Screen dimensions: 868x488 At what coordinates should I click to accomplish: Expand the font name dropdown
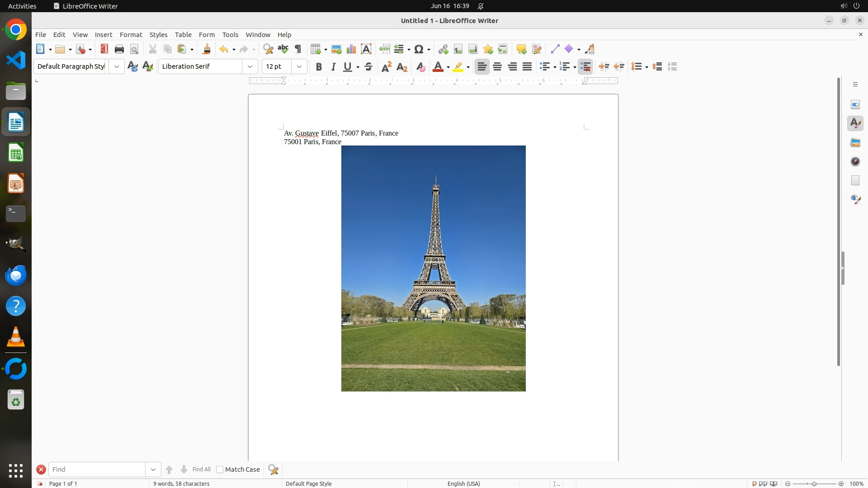pos(250,67)
